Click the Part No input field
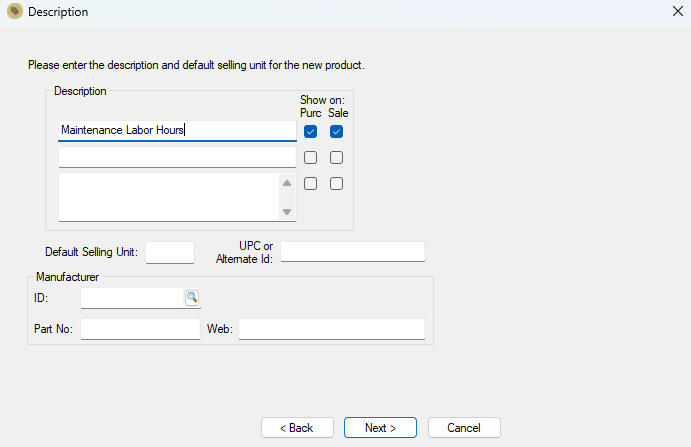 pyautogui.click(x=141, y=329)
